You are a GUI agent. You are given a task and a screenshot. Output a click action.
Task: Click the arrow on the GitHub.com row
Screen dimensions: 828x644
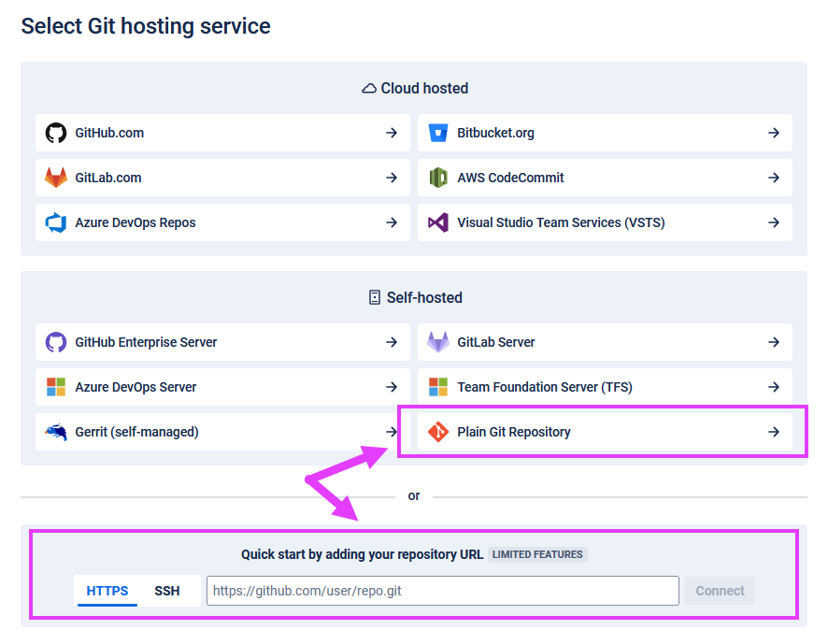392,133
